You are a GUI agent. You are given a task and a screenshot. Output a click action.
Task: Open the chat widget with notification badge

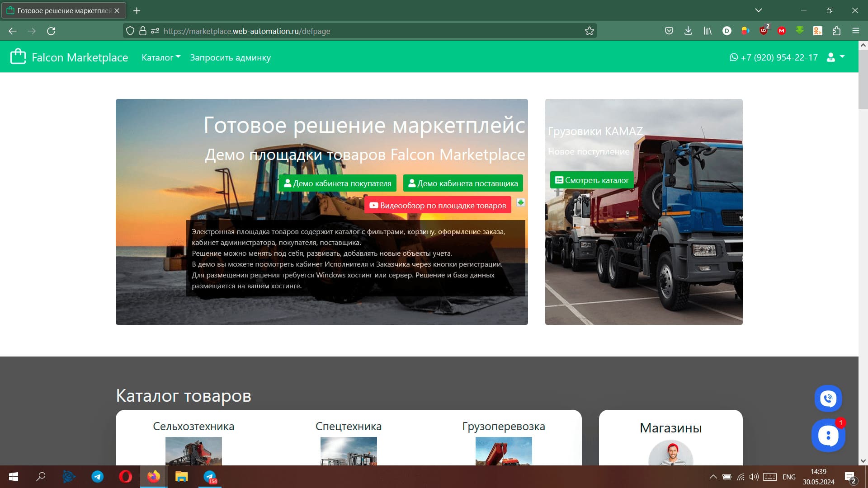pos(828,436)
